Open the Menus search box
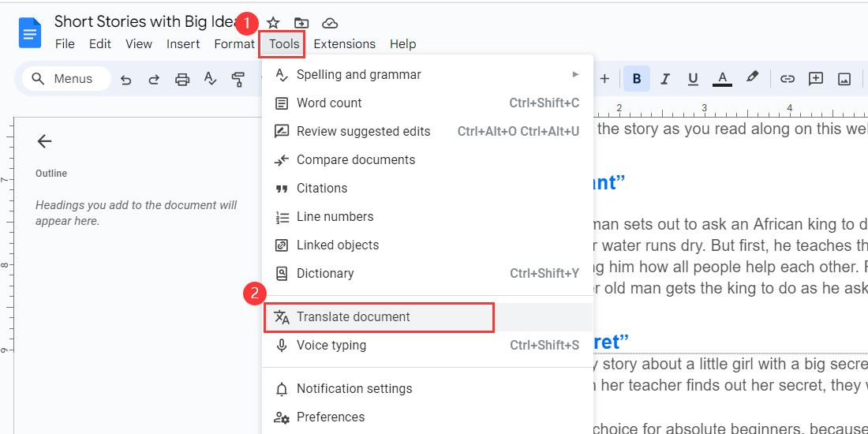The image size is (868, 434). coord(65,79)
